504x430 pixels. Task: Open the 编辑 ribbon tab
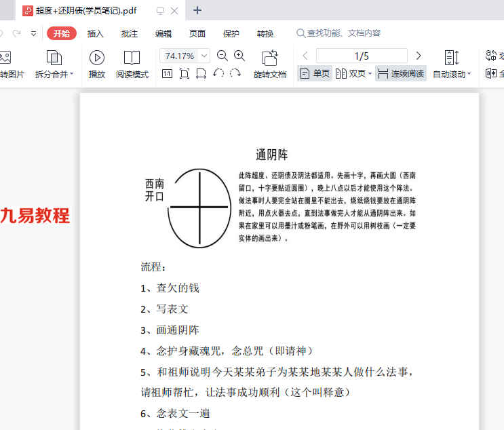point(163,33)
